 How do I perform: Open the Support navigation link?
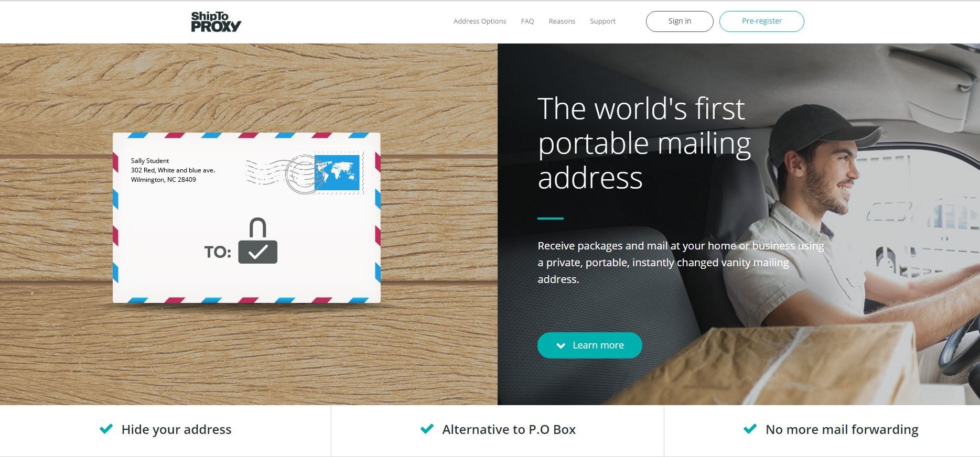602,21
